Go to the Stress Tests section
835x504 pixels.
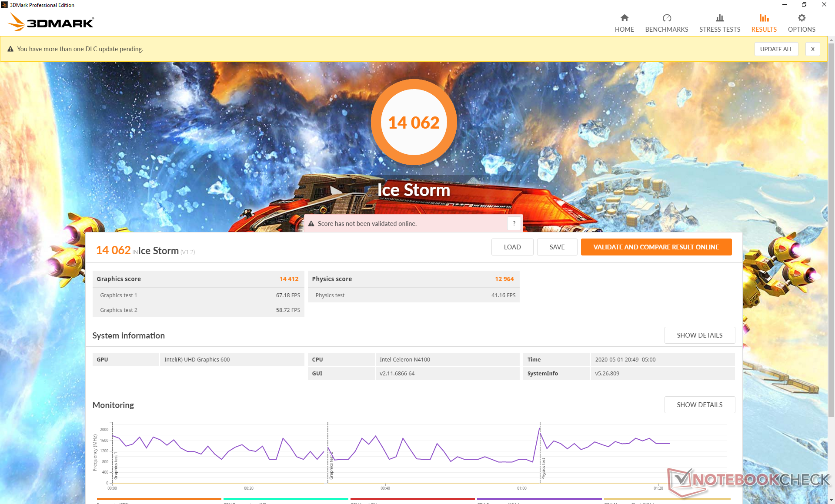point(719,23)
